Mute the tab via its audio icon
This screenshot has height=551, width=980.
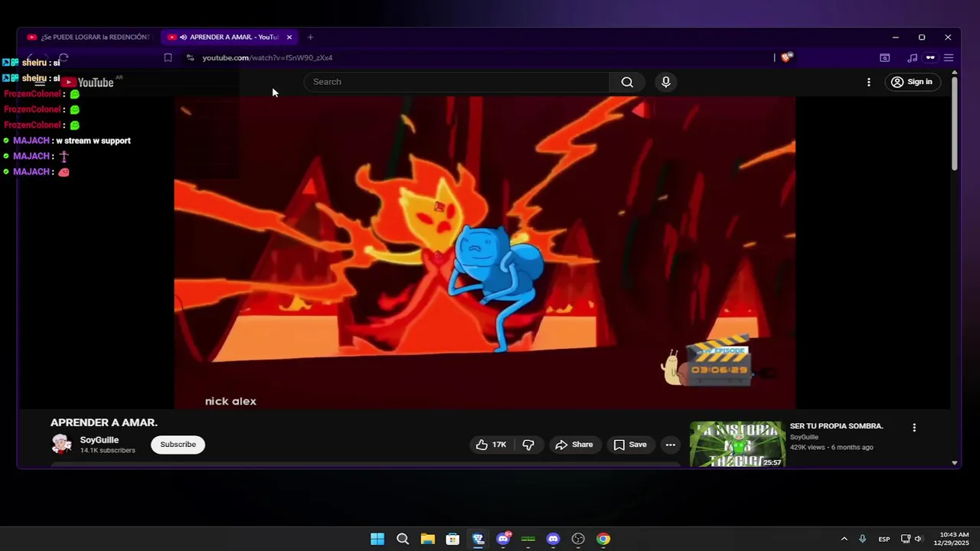(x=183, y=37)
